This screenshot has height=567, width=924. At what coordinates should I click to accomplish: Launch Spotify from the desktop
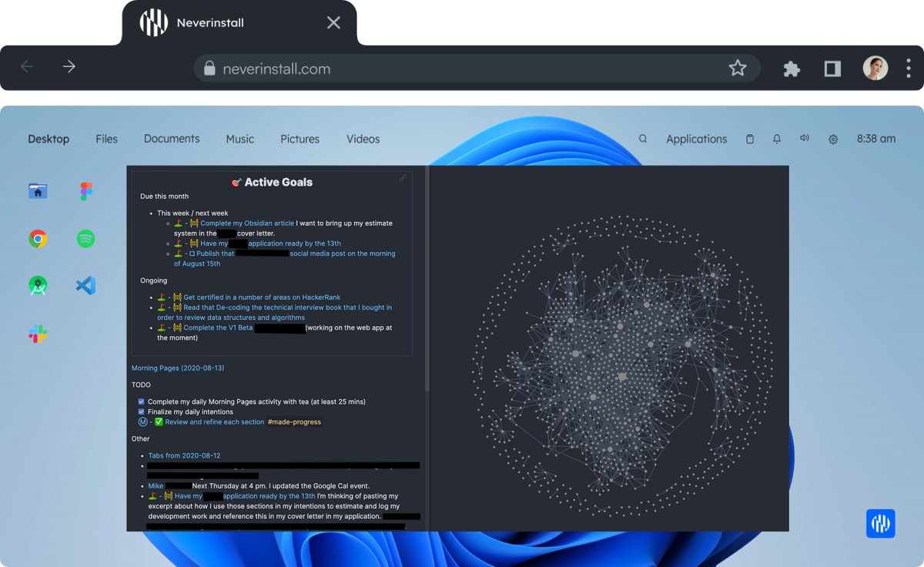(x=86, y=239)
